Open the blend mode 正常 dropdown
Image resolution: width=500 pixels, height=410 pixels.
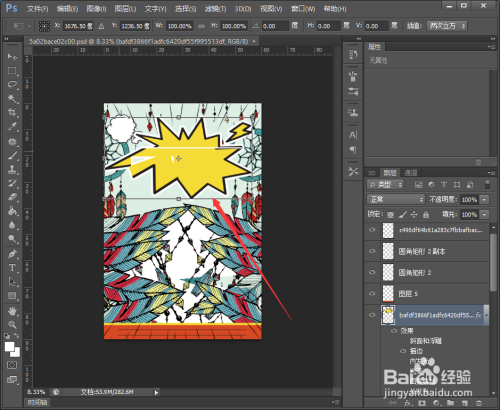coord(396,199)
